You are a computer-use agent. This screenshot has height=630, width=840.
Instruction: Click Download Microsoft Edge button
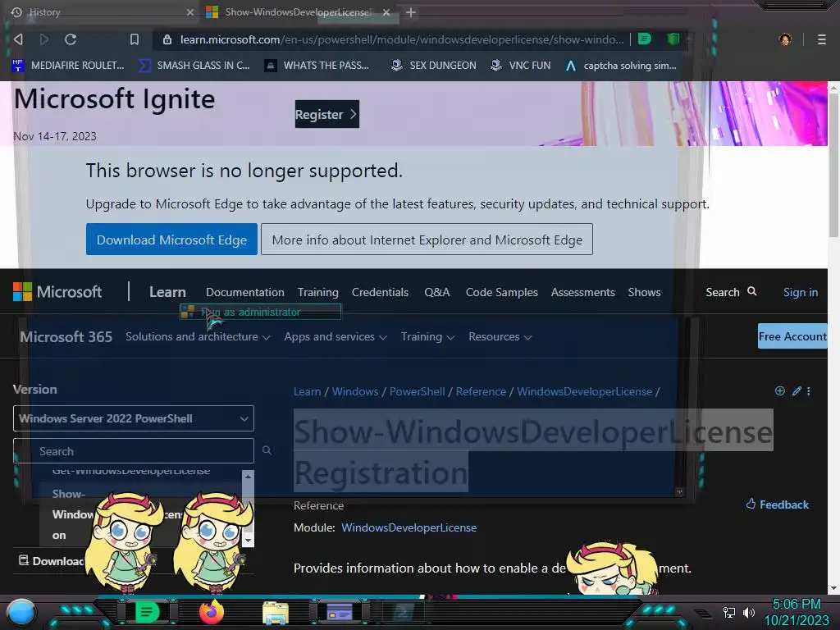[x=171, y=240]
